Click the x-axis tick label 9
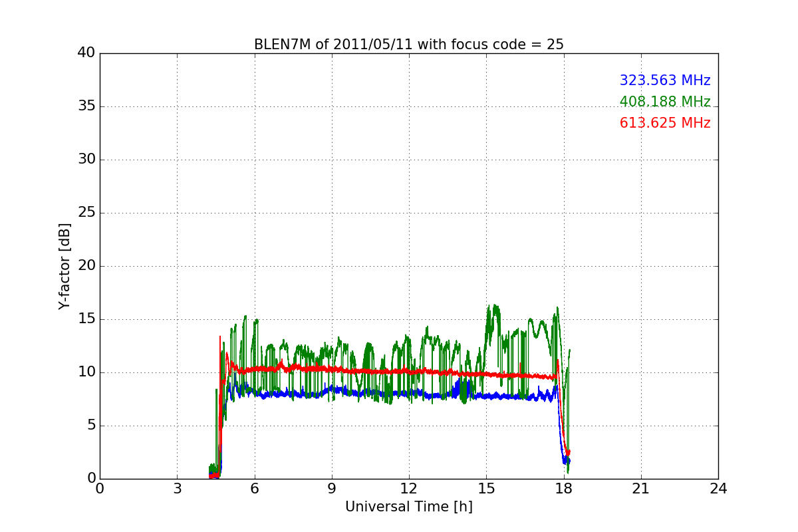The width and height of the screenshot is (798, 532). click(331, 489)
